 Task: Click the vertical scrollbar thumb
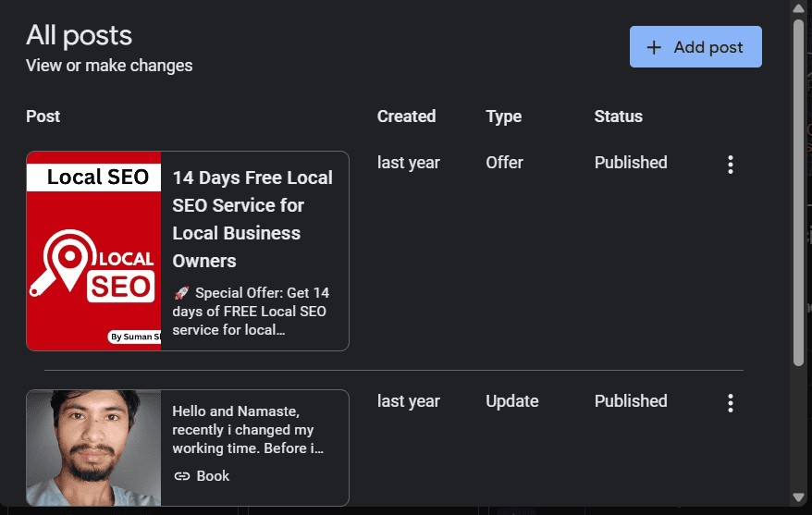click(798, 193)
